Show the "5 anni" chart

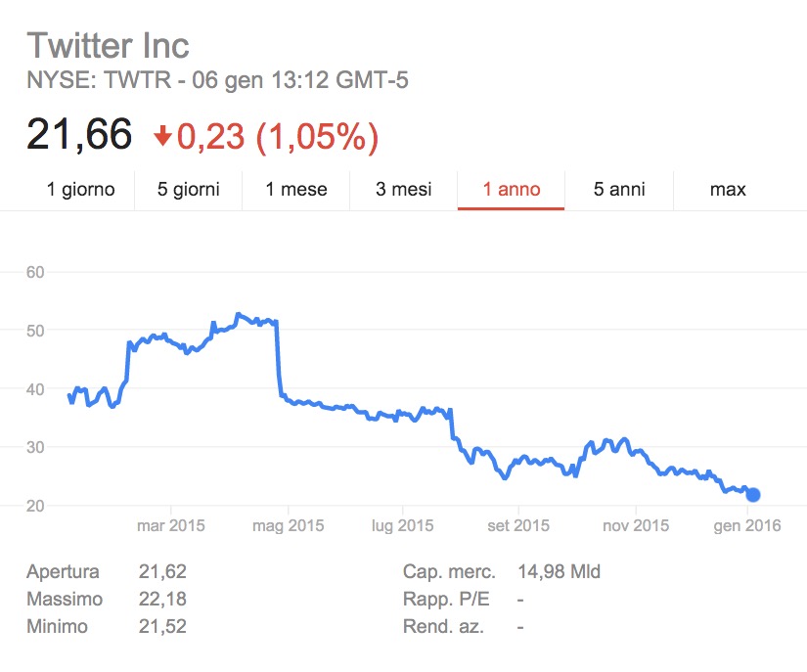(619, 190)
